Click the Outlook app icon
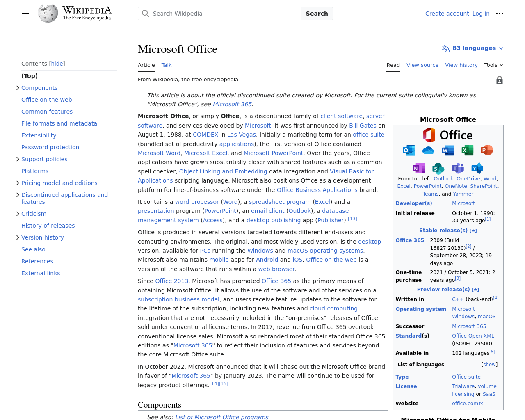Viewport: 525px width, 420px height. (x=409, y=150)
